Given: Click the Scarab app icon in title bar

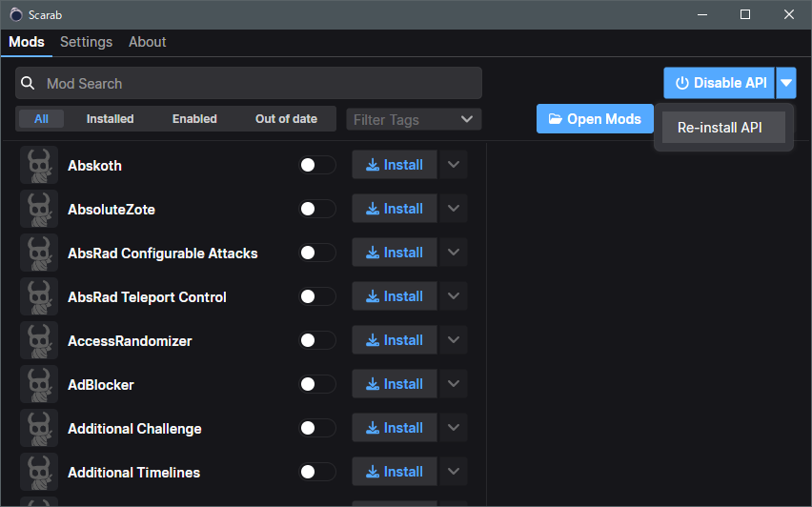Looking at the screenshot, I should [x=16, y=14].
